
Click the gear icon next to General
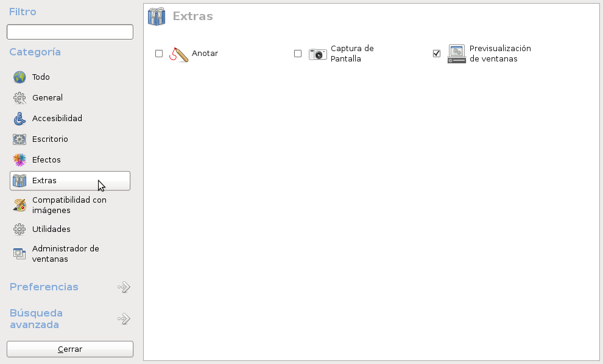click(19, 97)
